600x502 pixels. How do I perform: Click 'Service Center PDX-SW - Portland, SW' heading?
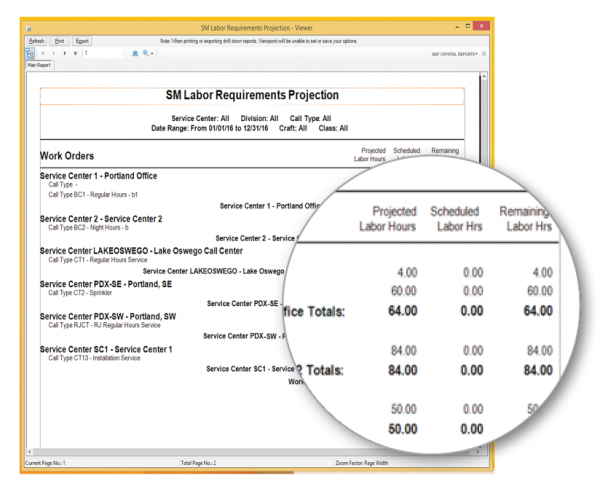pyautogui.click(x=108, y=316)
